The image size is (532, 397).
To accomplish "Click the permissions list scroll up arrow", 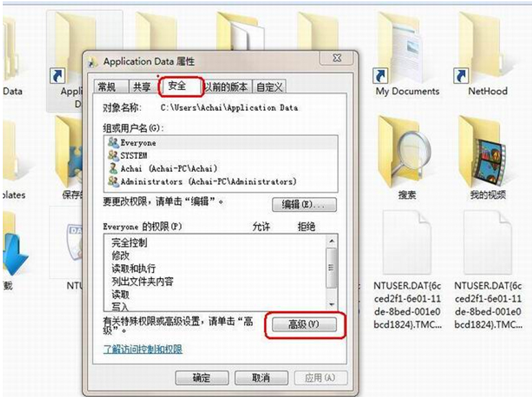I will [332, 241].
